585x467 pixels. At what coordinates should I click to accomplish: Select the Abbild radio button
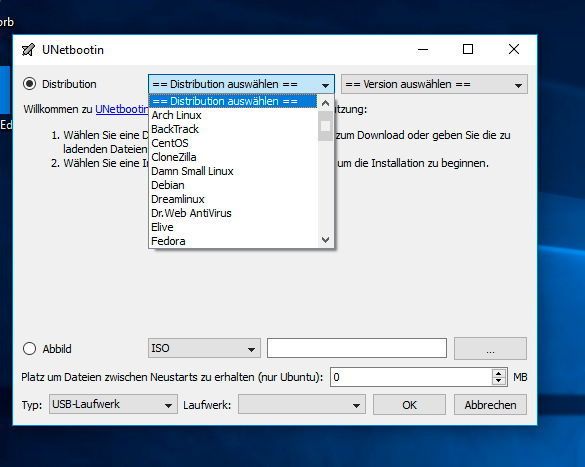point(29,349)
